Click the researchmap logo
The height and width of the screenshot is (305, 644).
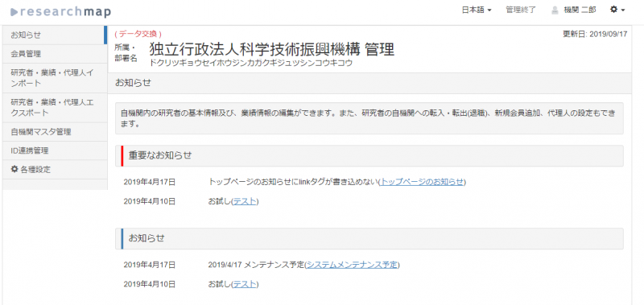(x=60, y=11)
